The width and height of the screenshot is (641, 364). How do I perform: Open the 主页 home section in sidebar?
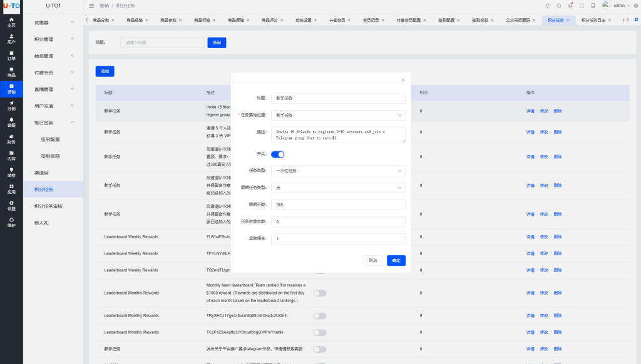[x=11, y=22]
